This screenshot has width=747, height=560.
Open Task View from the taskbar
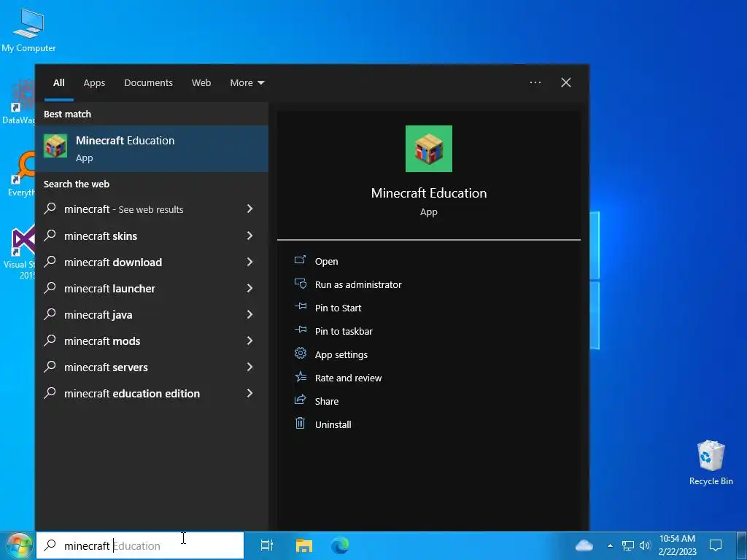[x=267, y=545]
